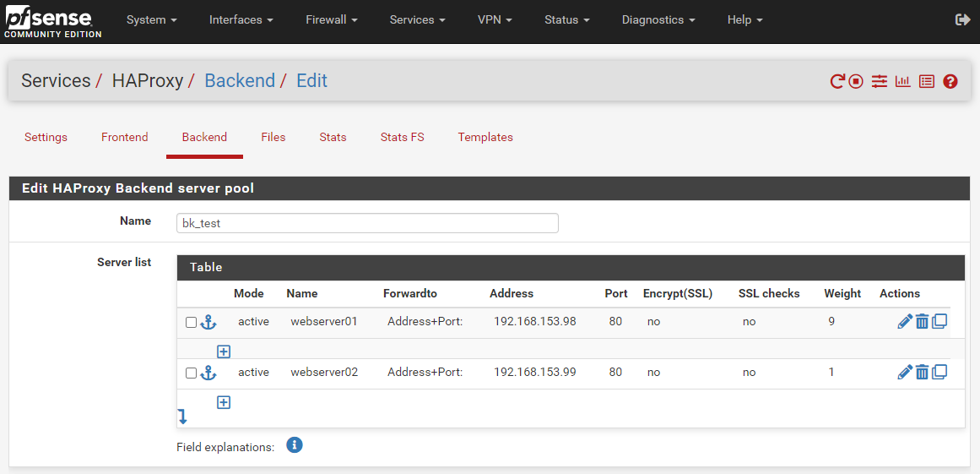This screenshot has height=474, width=980.
Task: Click the Encrypt(SSL) column header
Action: 678,294
